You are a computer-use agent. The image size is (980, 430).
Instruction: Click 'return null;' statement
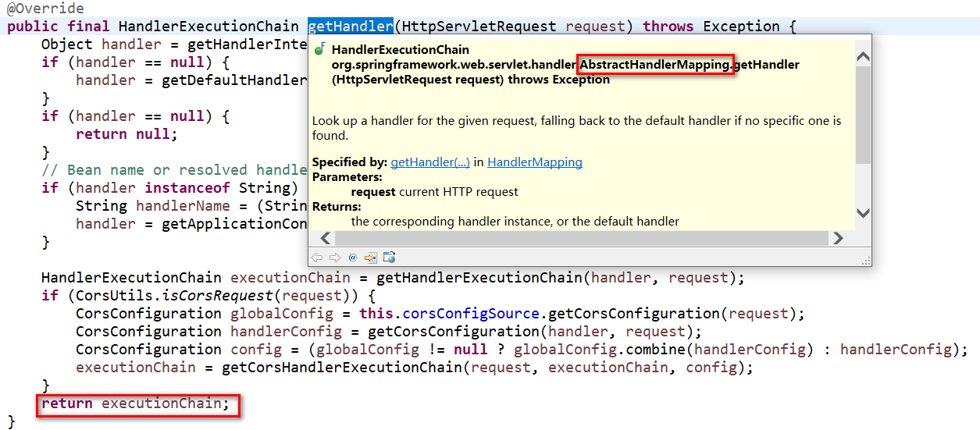click(127, 134)
